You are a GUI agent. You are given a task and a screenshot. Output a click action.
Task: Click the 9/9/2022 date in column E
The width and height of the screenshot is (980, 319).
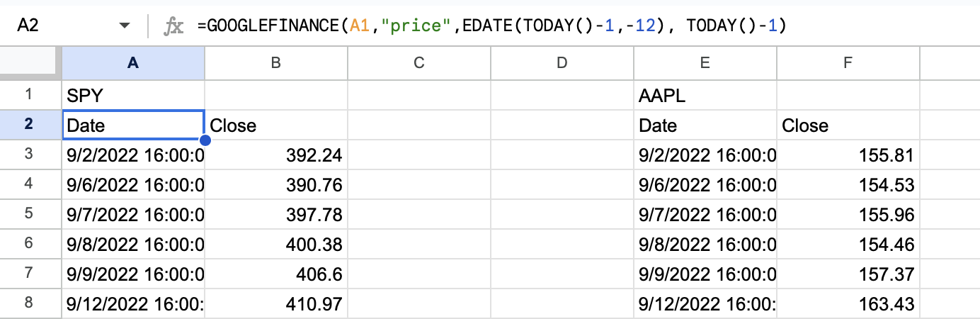705,274
